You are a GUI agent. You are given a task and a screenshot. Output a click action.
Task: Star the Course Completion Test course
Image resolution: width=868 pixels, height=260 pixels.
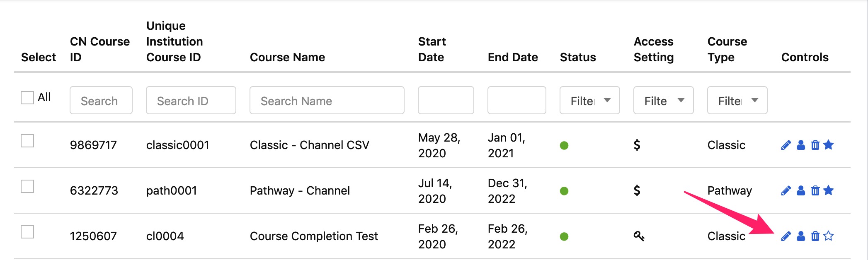(829, 236)
